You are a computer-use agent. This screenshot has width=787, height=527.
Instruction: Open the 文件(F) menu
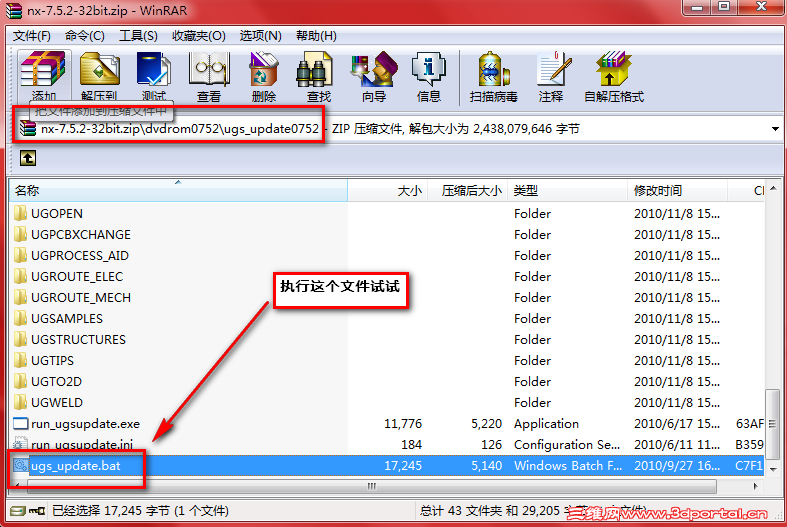tap(32, 36)
